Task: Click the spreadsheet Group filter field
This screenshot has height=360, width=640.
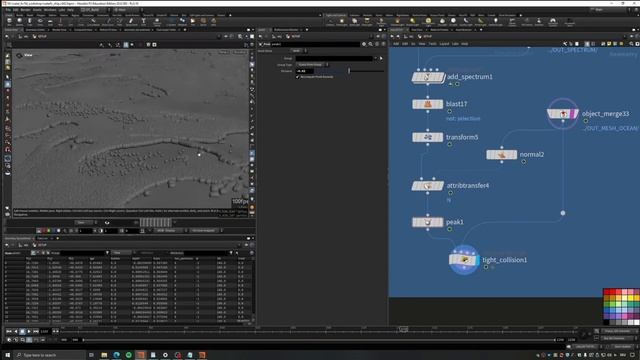Action: [84, 253]
